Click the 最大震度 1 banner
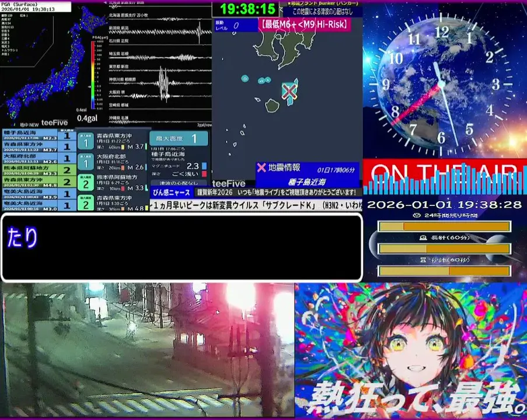The height and width of the screenshot is (420, 527). (x=179, y=138)
